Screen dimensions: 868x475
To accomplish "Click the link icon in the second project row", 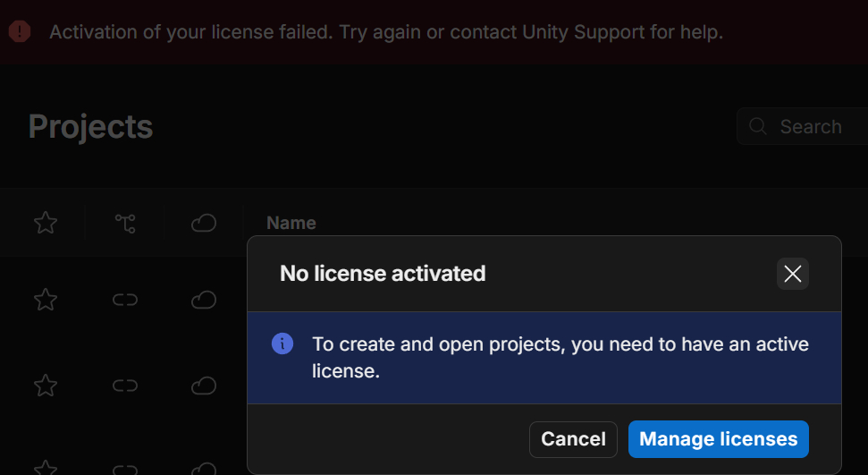I will tap(125, 386).
